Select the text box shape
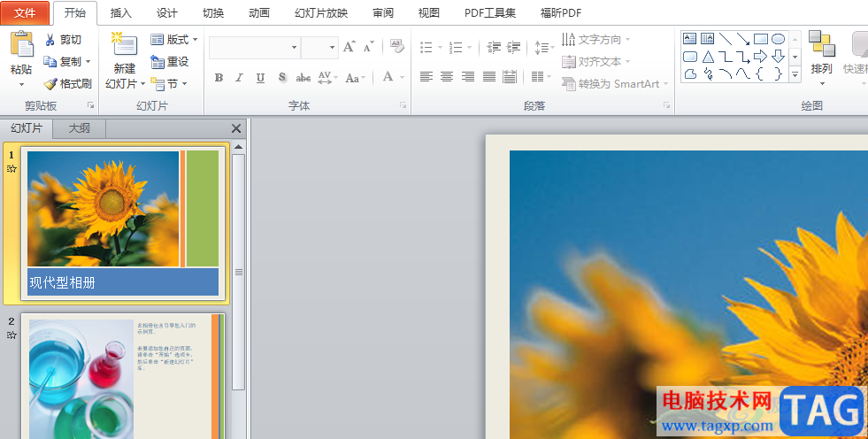The image size is (868, 439). (690, 39)
